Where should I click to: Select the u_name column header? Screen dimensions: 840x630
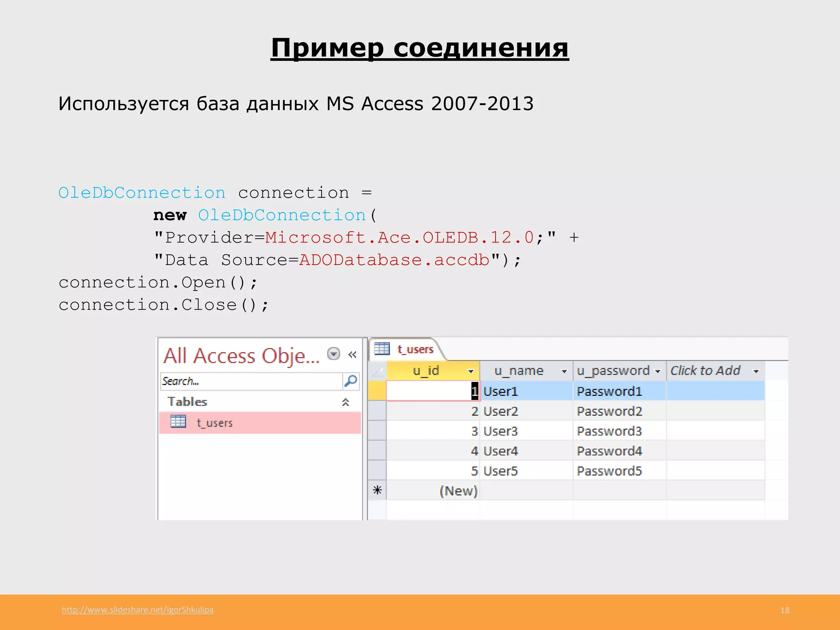(526, 371)
